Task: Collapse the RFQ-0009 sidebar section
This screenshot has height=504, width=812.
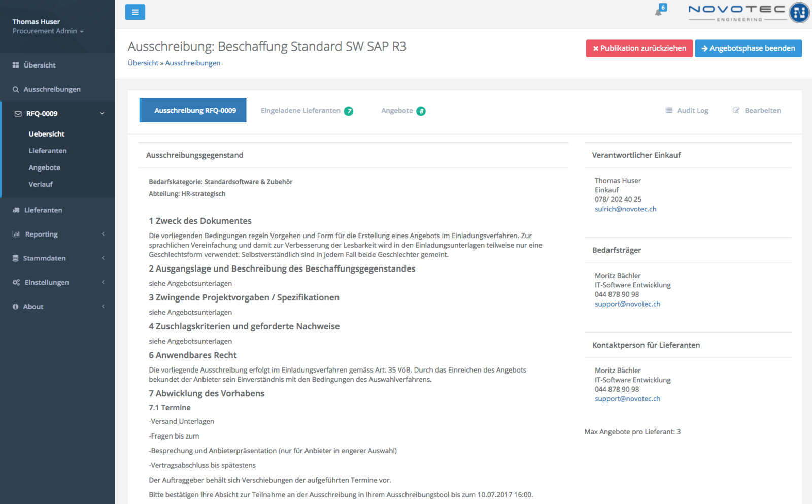Action: pyautogui.click(x=102, y=114)
